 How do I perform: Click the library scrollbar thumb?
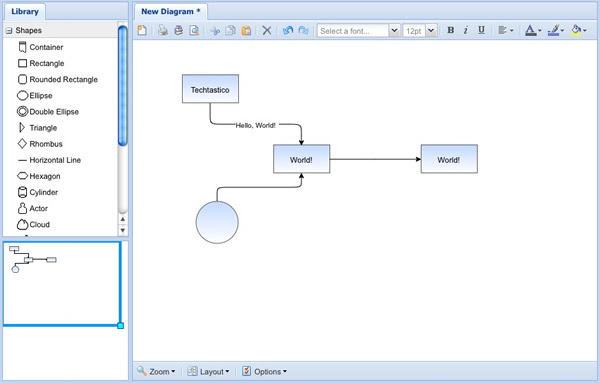click(123, 86)
